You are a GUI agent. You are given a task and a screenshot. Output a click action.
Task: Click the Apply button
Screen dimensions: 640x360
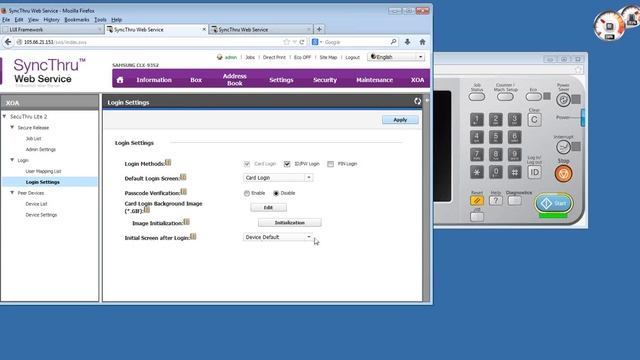(400, 120)
